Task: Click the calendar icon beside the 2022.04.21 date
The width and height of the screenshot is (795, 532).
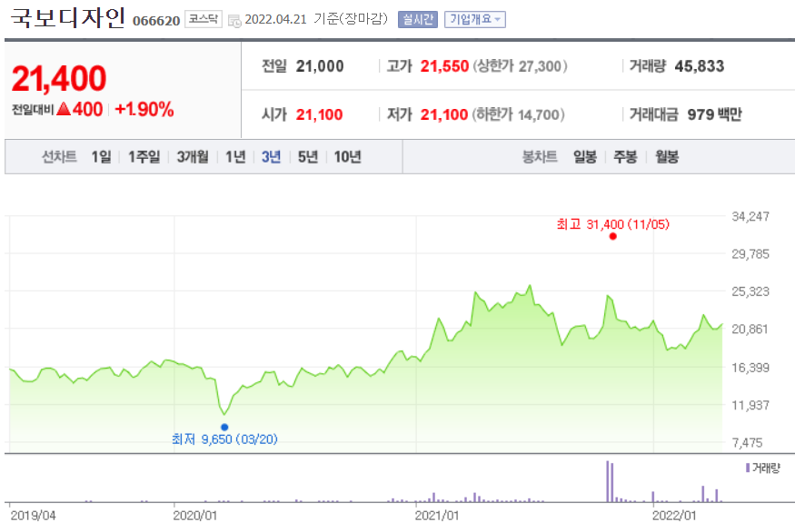Action: point(234,21)
